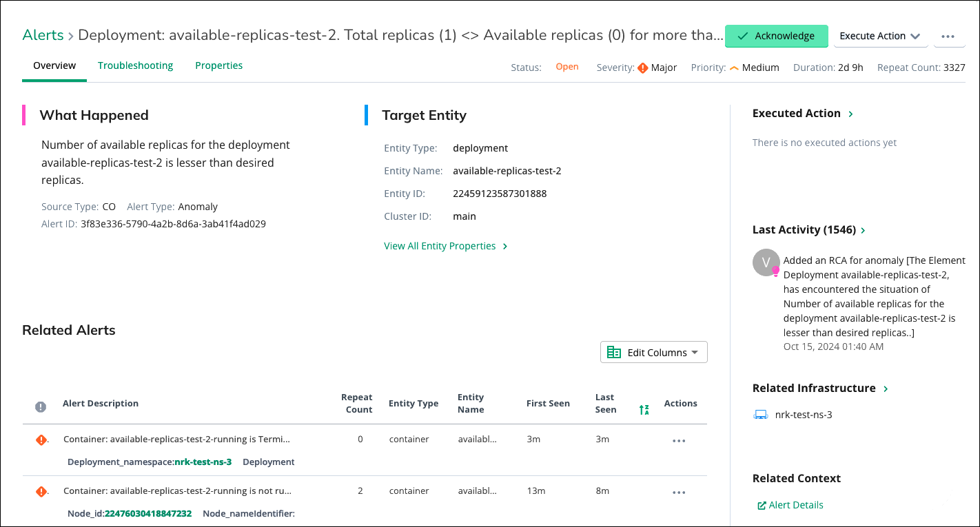Click the severity column header icon
Image resolution: width=980 pixels, height=527 pixels.
click(41, 406)
